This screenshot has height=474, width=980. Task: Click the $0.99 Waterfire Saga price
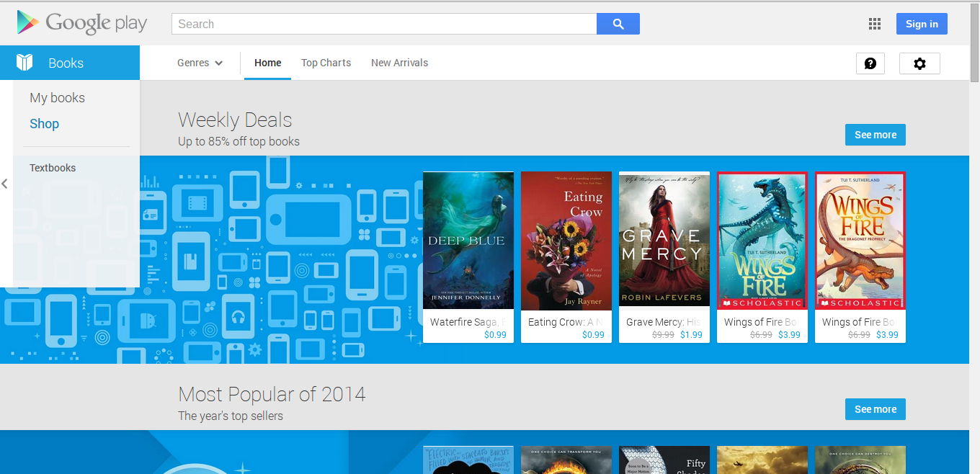pos(495,335)
